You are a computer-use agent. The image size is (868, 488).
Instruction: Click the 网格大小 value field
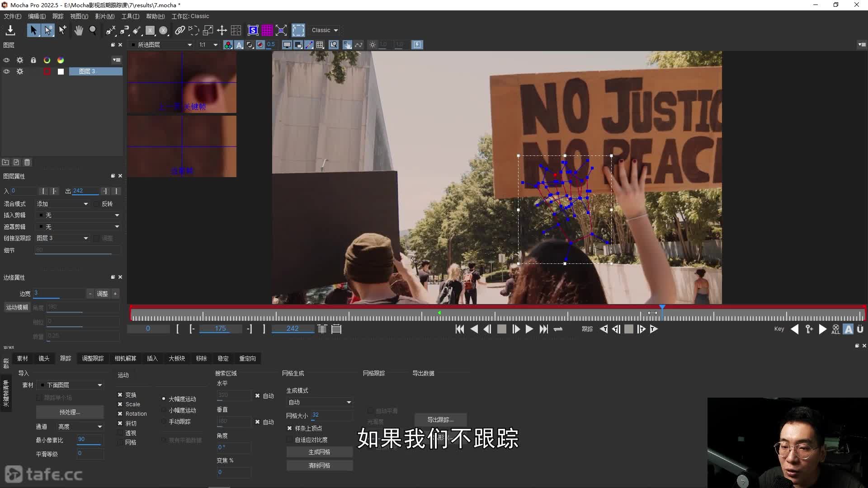(331, 415)
